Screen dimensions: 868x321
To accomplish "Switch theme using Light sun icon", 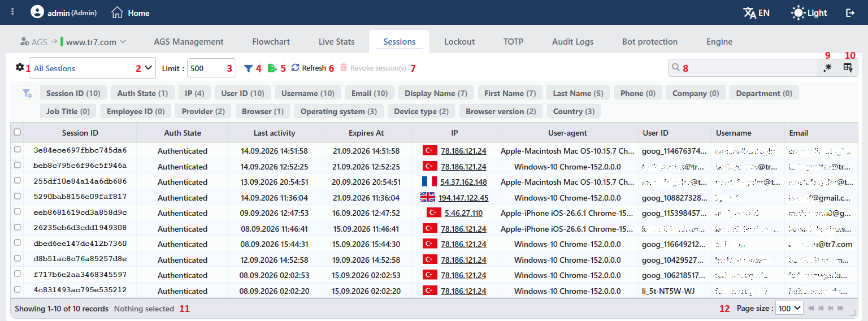I will click(x=809, y=12).
